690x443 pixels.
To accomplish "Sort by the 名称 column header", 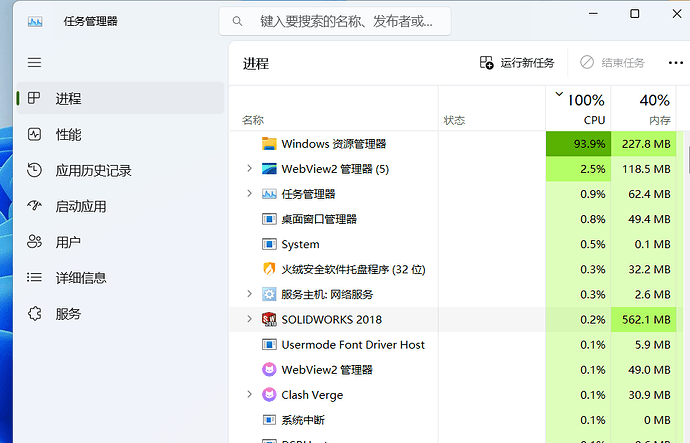I will tap(334, 108).
